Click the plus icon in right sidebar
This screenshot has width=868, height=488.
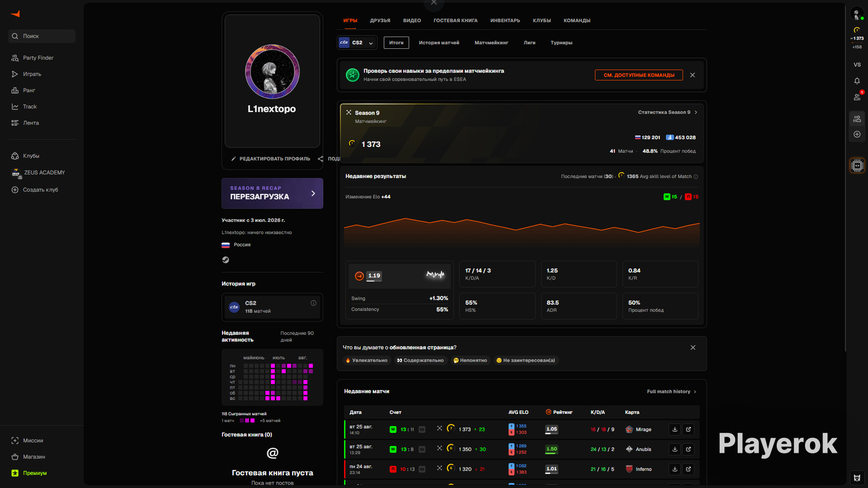click(x=857, y=134)
